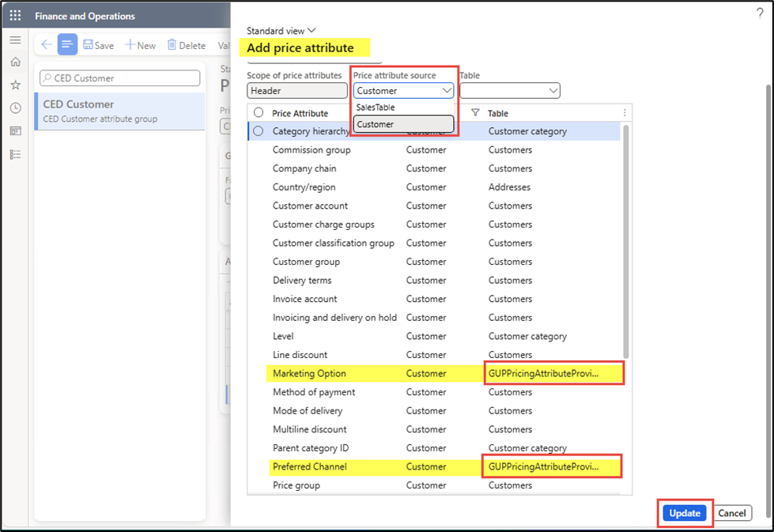Select the Commission group row
Screen dimensions: 774x532
(434, 150)
